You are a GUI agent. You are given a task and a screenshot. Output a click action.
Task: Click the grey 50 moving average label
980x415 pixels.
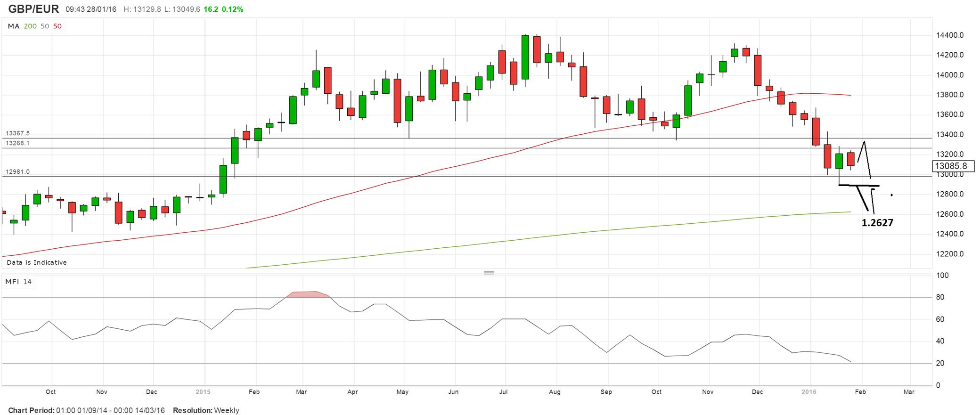(x=45, y=26)
